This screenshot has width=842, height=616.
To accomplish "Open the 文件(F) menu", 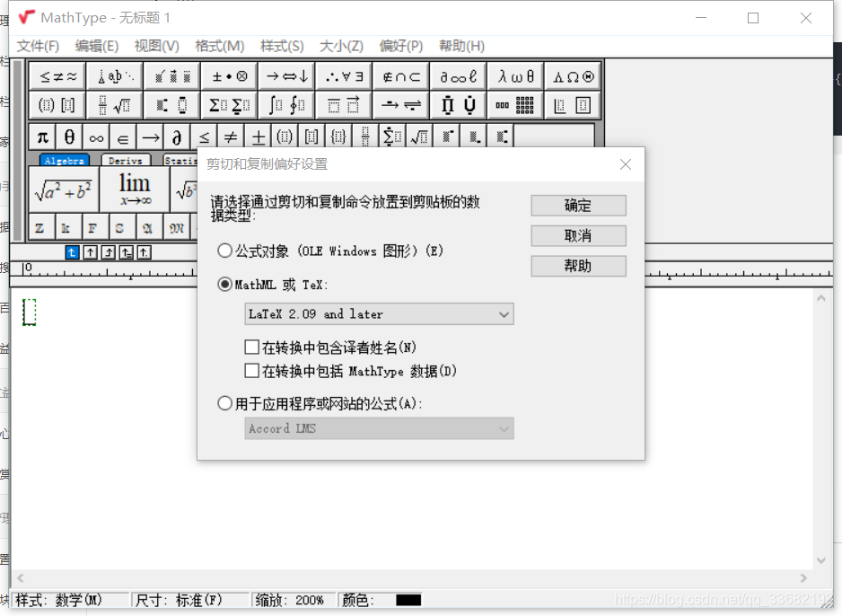I will pos(38,46).
